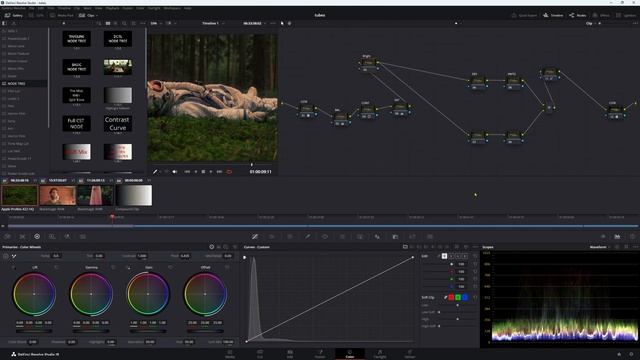Toggle the Timeline panel button
The height and width of the screenshot is (360, 640).
553,15
